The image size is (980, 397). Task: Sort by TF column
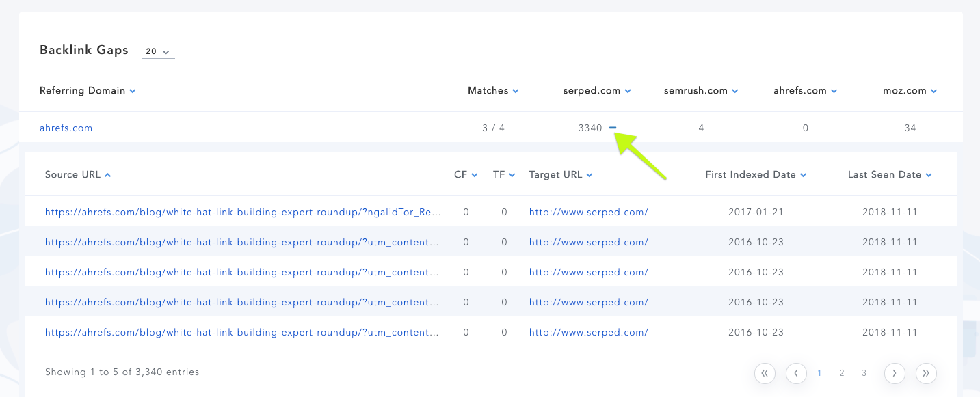(504, 174)
